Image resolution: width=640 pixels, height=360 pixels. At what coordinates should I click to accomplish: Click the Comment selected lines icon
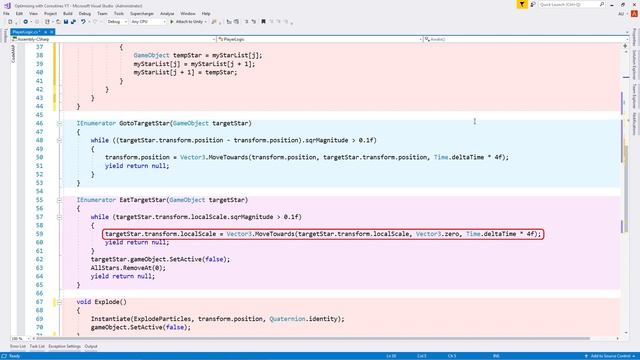(x=229, y=22)
